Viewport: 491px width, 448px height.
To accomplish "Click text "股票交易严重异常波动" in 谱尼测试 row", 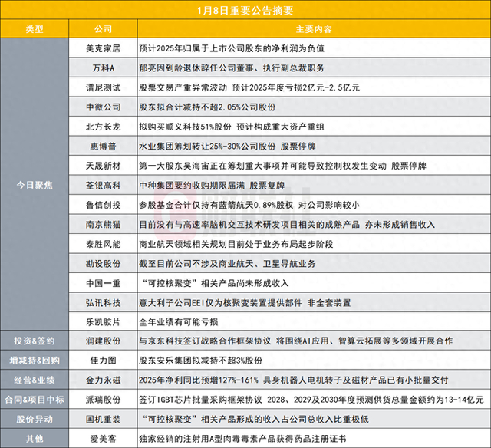I will click(x=183, y=87).
